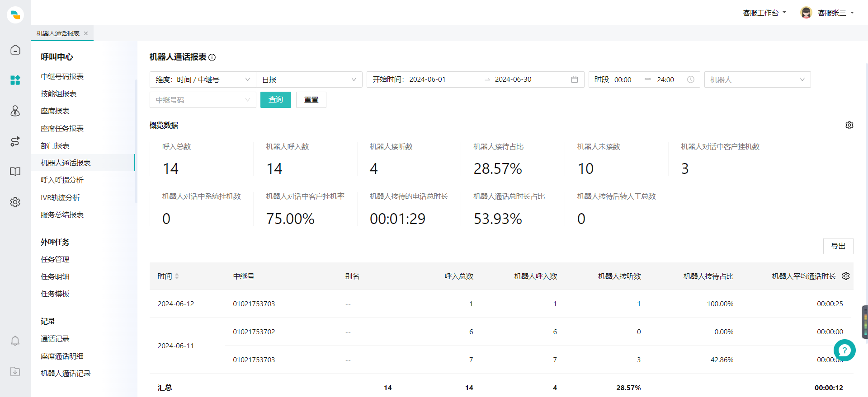Click the 重置 button

[311, 100]
